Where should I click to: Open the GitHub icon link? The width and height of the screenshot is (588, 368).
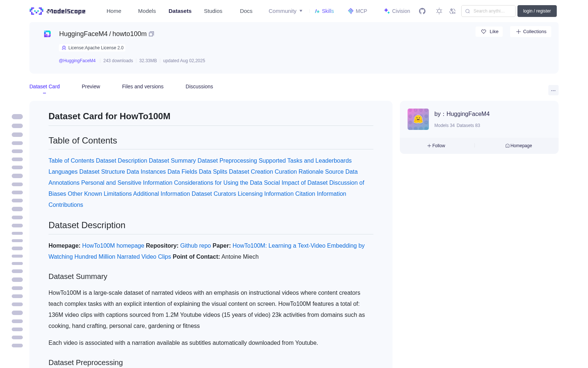(422, 11)
